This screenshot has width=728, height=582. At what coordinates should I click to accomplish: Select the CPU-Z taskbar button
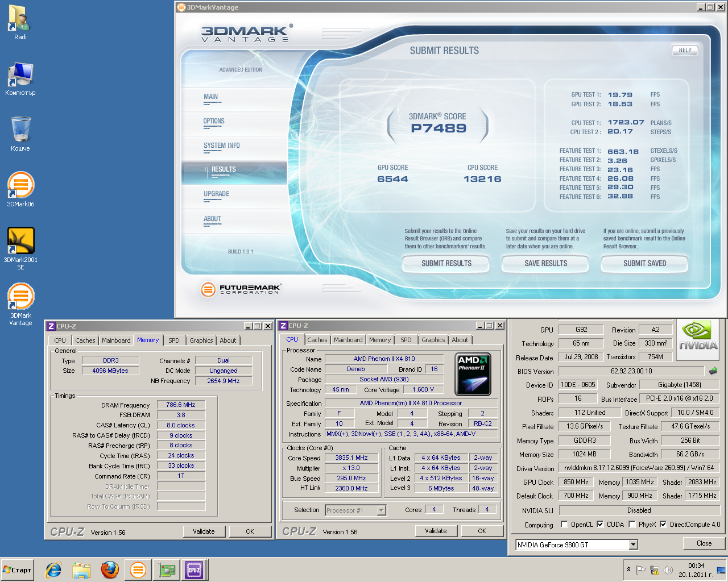[x=195, y=569]
